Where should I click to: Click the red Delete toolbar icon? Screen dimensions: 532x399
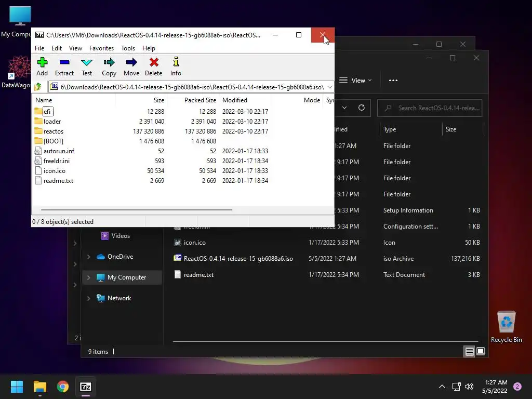coord(154,66)
